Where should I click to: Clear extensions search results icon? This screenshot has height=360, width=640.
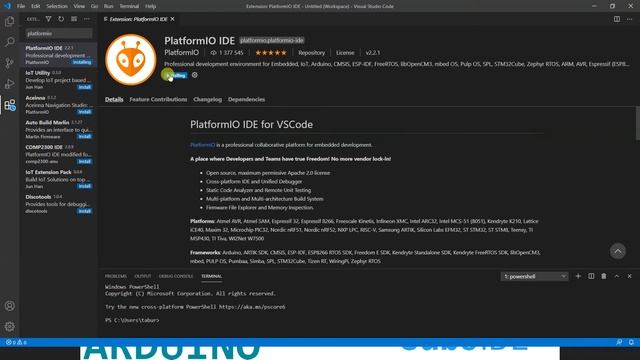(x=74, y=19)
